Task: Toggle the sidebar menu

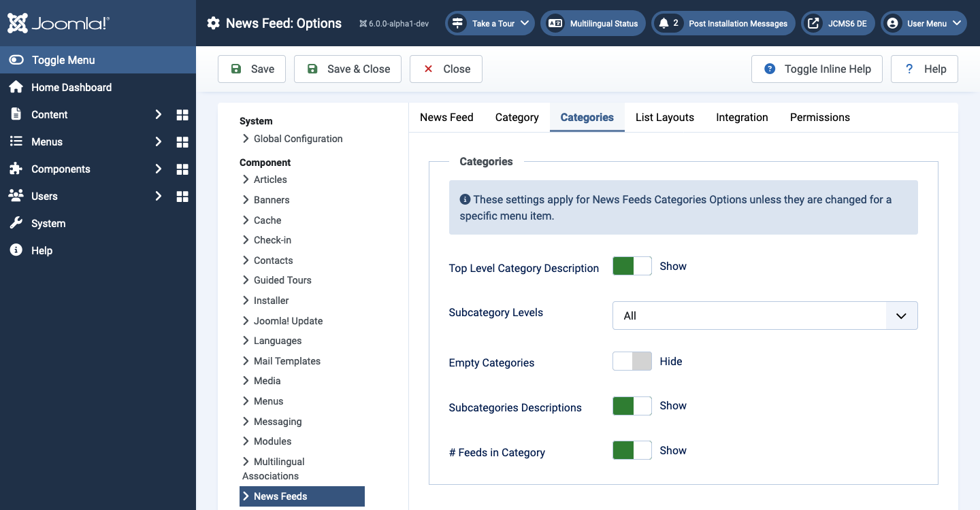Action: pos(98,60)
